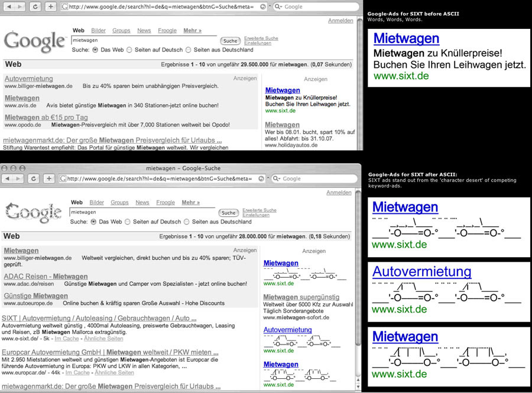Click the vertical scrollbar thumb in the bottom window
The image size is (532, 393).
[358, 268]
